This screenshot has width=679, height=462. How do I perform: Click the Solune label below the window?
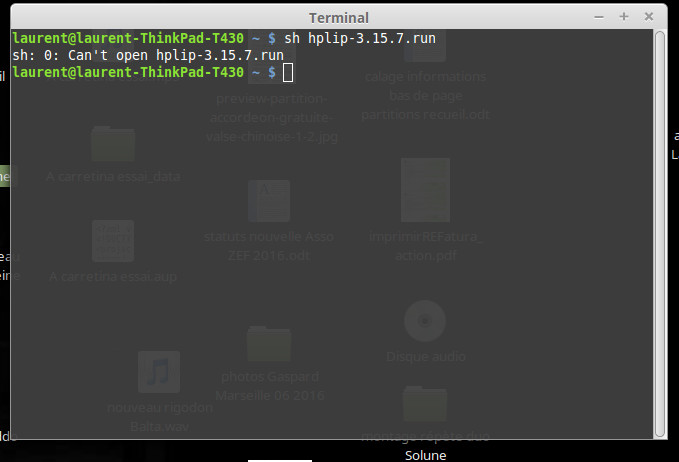426,456
